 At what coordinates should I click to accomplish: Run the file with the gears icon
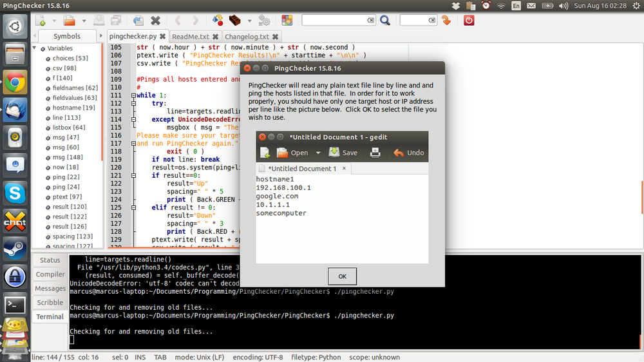coord(264,20)
